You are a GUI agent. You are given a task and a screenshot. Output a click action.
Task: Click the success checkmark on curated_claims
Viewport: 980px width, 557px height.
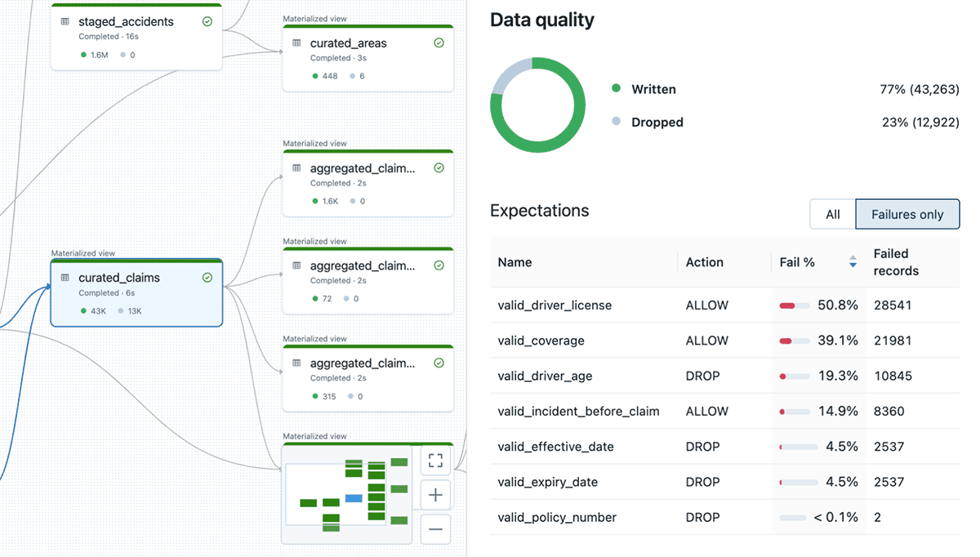pyautogui.click(x=207, y=278)
